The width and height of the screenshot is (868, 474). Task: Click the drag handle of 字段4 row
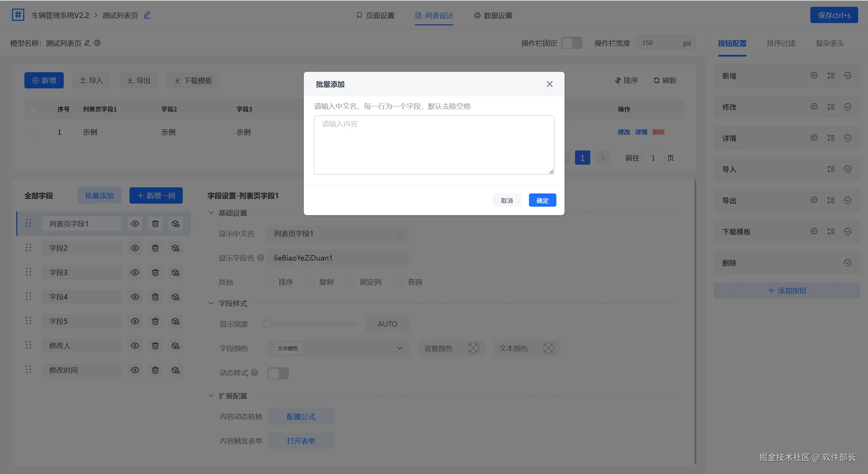point(28,296)
